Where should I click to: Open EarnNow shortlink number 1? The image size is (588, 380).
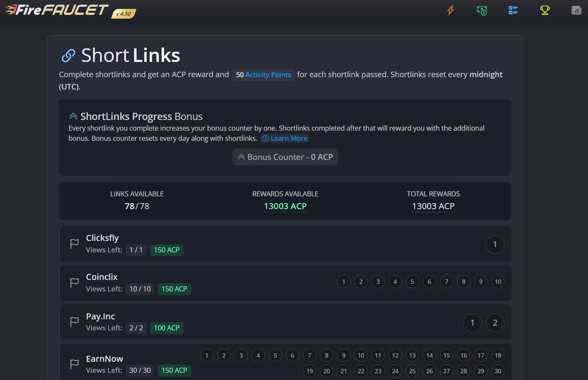pos(207,355)
